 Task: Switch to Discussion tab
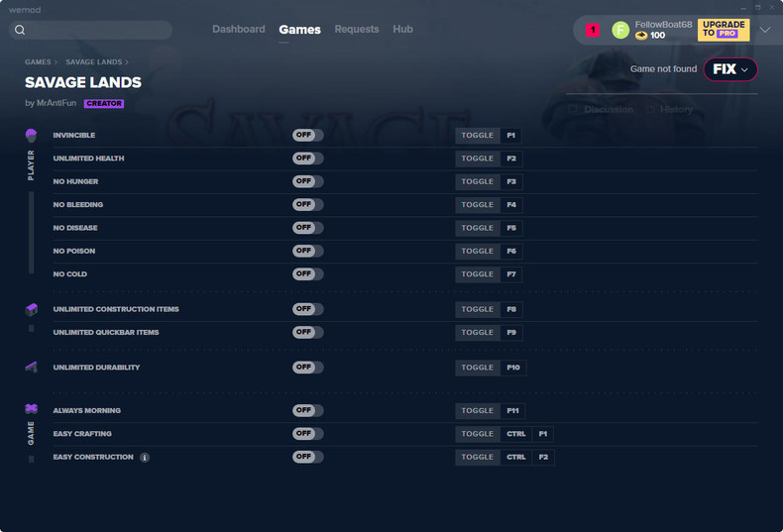pos(609,109)
